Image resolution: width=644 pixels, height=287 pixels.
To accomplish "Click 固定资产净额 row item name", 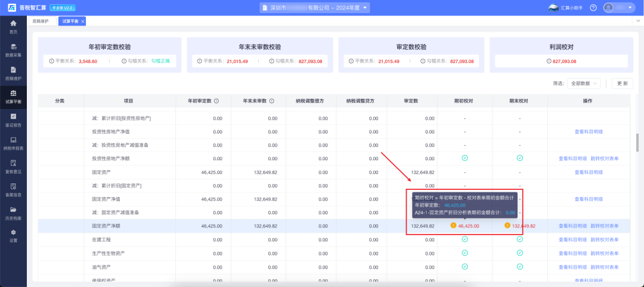I will click(x=106, y=226).
